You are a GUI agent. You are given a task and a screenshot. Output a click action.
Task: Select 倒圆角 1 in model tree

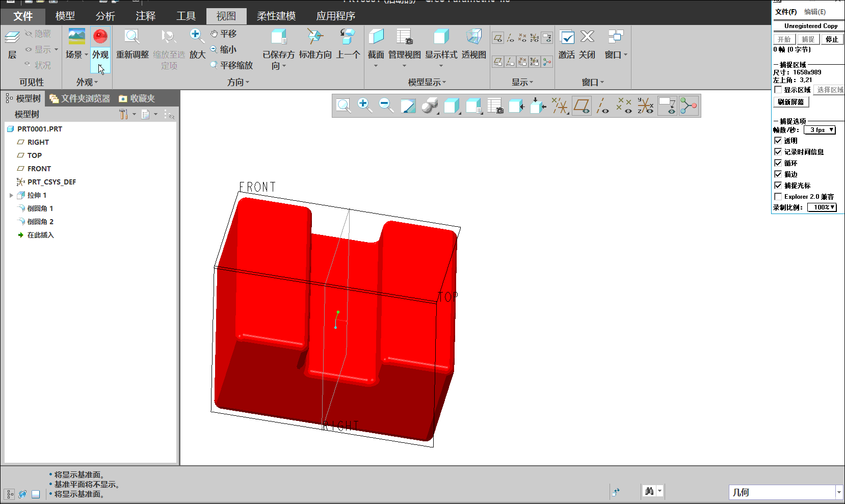(40, 208)
